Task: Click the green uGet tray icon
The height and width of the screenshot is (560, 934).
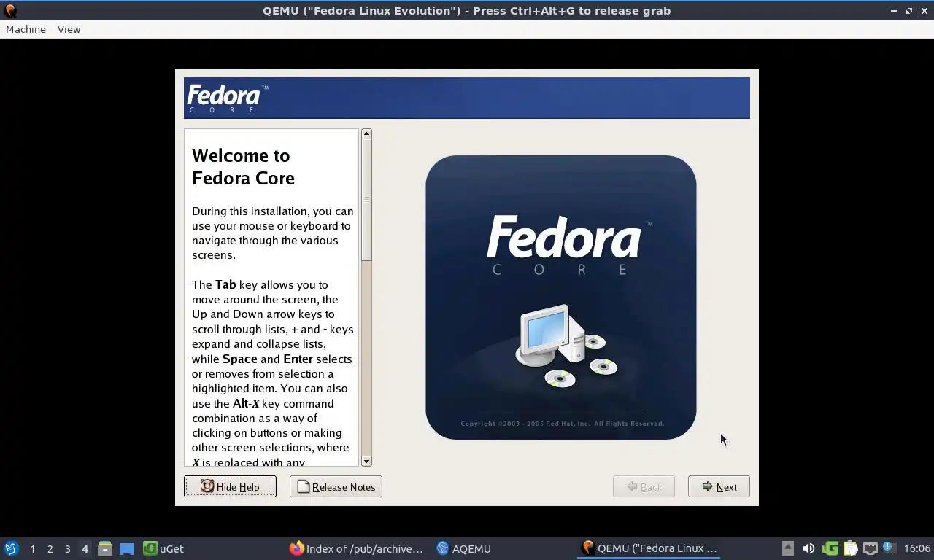Action: pyautogui.click(x=830, y=548)
